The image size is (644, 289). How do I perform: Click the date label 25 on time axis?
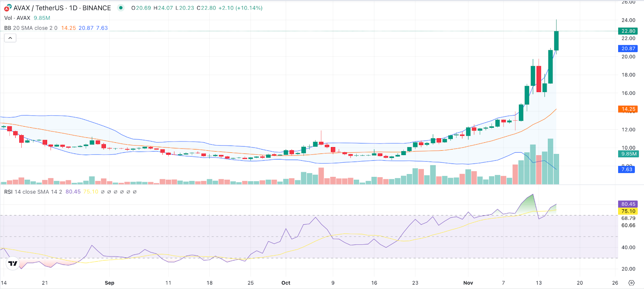tap(250, 283)
